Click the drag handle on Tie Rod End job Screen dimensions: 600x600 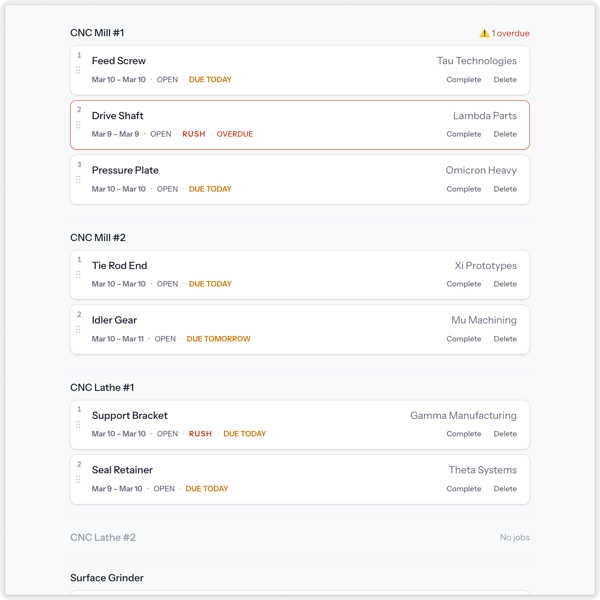78,275
